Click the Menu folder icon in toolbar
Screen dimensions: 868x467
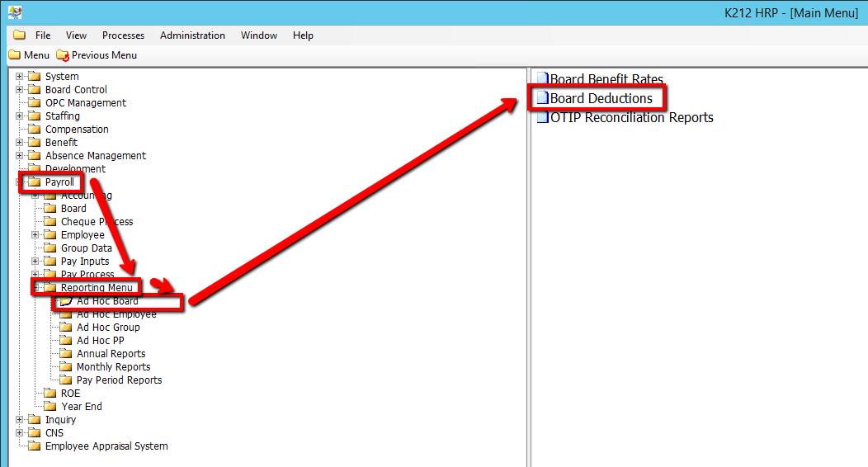click(14, 55)
